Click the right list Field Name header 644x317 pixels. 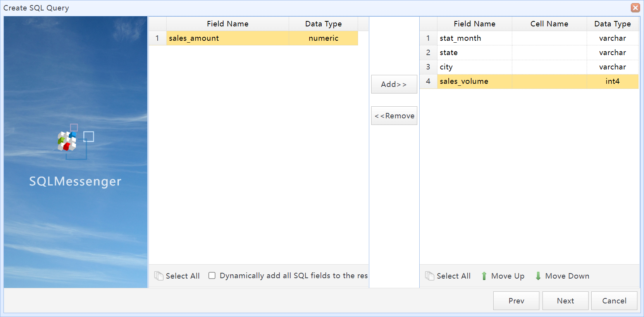point(474,24)
